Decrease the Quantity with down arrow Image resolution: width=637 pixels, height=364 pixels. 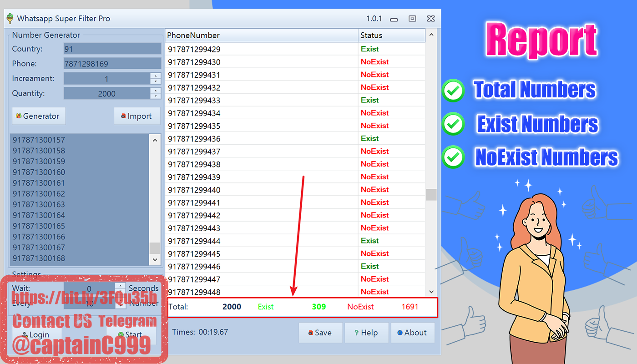(x=156, y=96)
